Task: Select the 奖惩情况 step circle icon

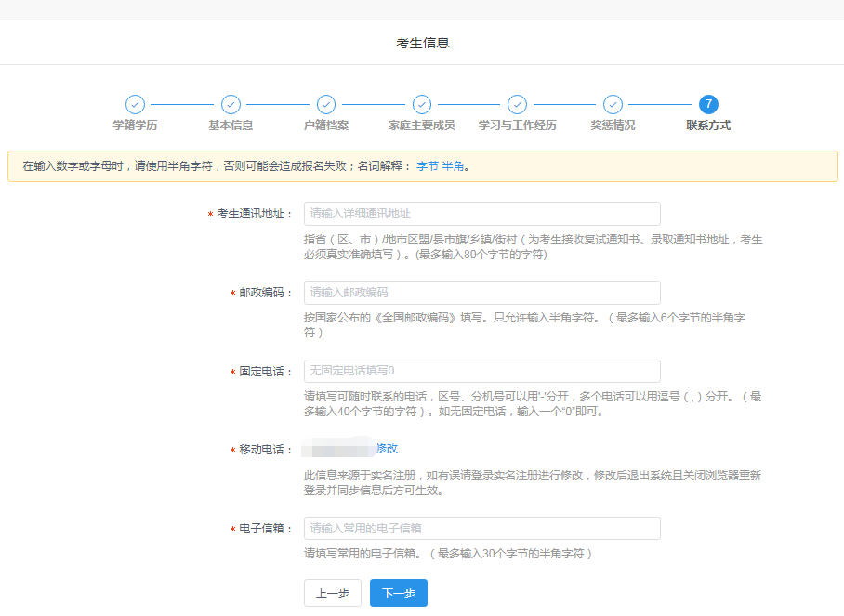Action: 613,105
